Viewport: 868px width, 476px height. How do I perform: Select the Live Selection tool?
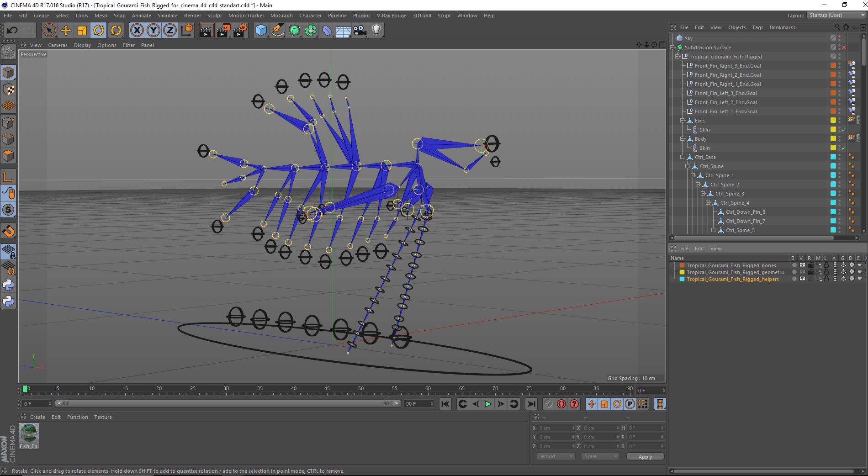click(x=49, y=31)
